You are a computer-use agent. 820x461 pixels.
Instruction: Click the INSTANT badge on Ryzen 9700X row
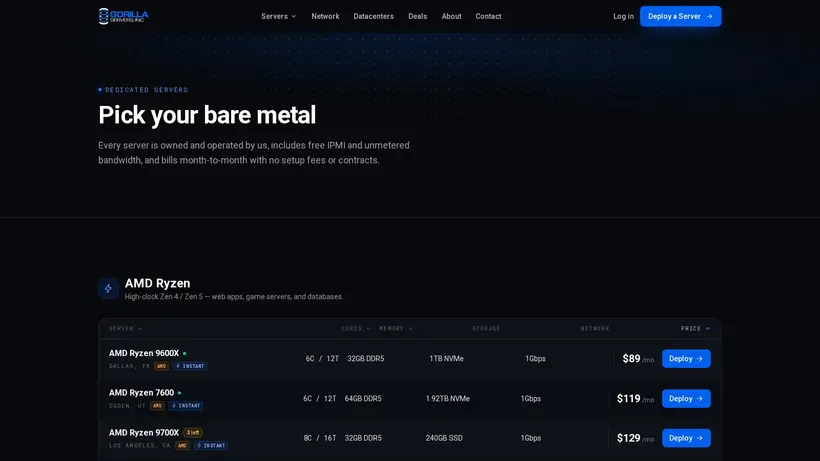point(211,445)
